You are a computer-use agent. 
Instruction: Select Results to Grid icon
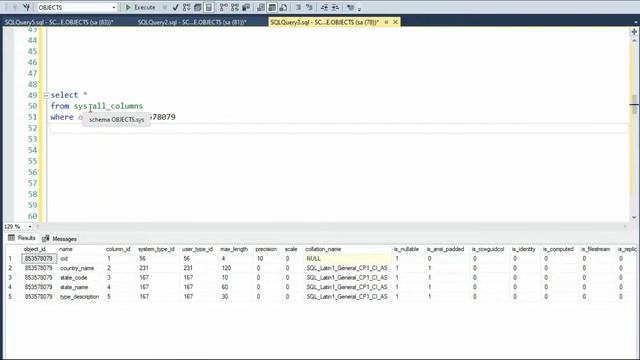click(272, 7)
